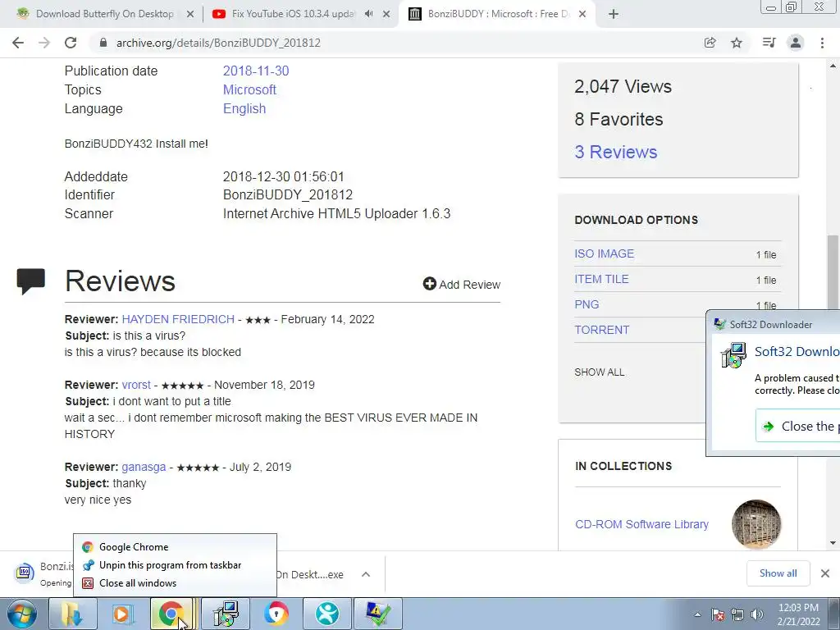
Task: Open the Soft32 installer taskbar icon
Action: click(x=225, y=614)
